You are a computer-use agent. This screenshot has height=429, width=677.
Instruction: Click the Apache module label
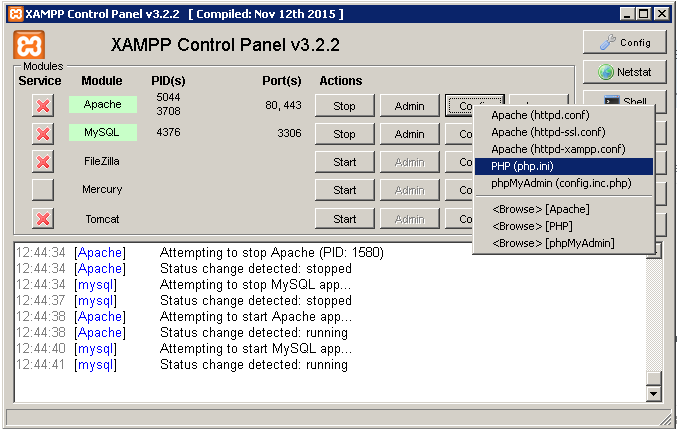103,104
